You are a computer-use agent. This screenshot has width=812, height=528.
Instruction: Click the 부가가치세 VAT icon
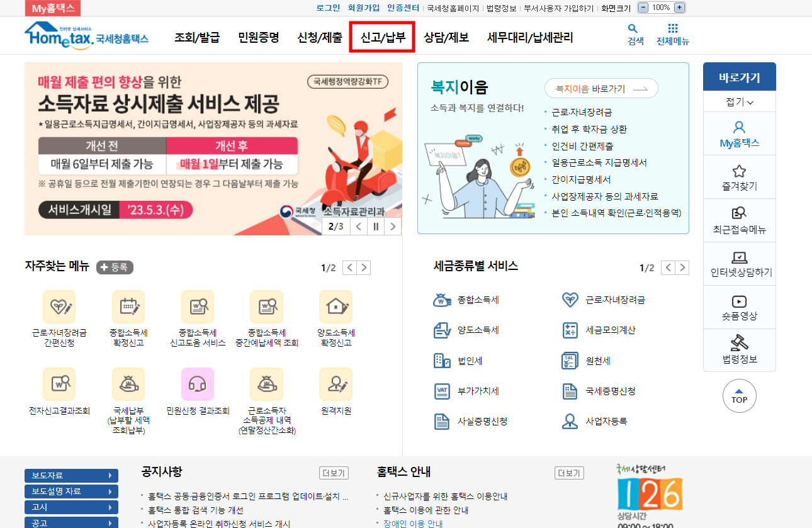click(443, 391)
